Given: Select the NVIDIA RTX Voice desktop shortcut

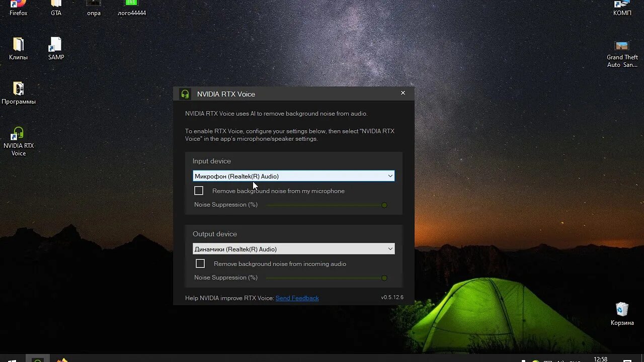Looking at the screenshot, I should [x=18, y=141].
